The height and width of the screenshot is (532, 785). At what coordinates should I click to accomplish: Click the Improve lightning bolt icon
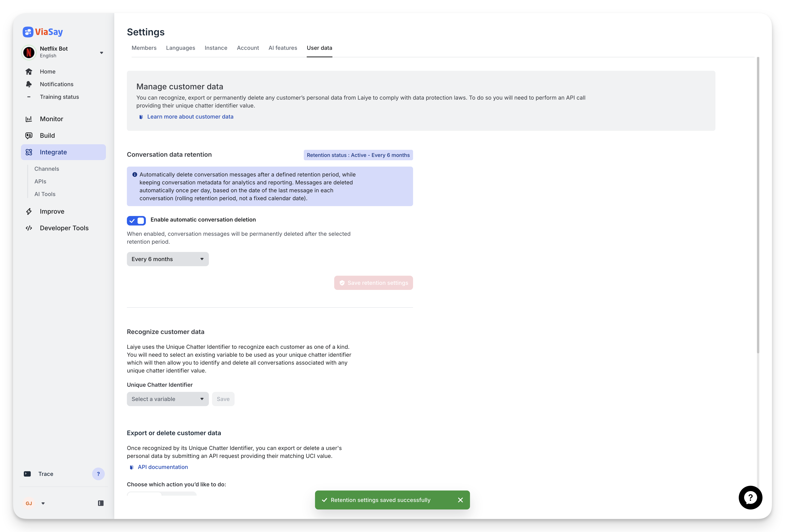tap(29, 211)
